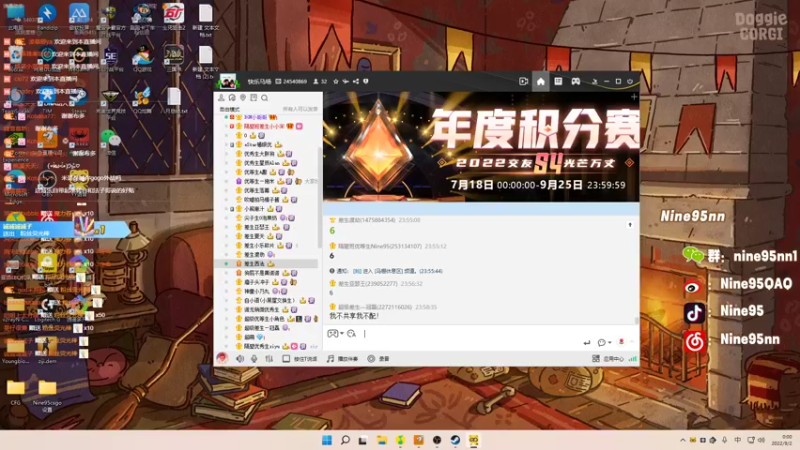Open the CFG folder on the desktop

[x=16, y=392]
